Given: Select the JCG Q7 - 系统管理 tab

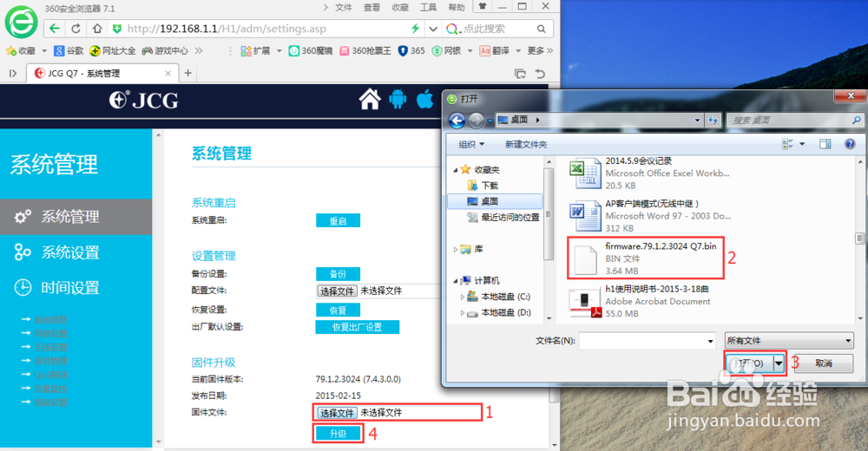Looking at the screenshot, I should [102, 73].
